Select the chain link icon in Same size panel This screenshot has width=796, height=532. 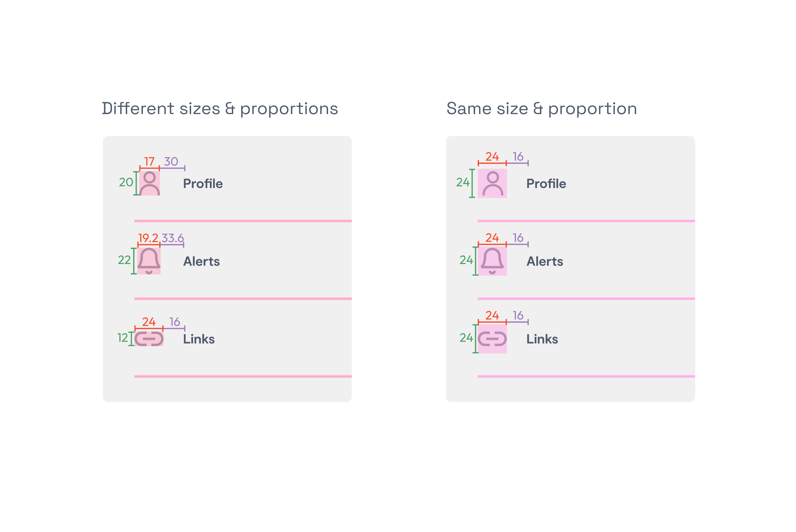point(492,339)
